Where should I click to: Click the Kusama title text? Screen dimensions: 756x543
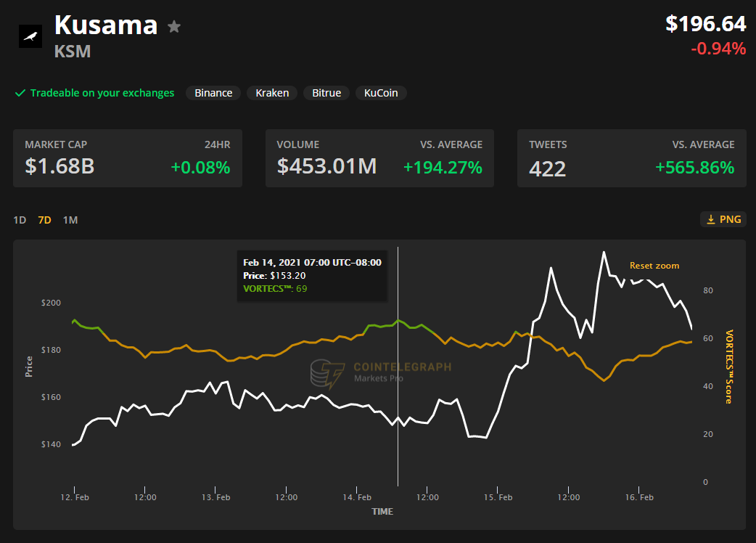tap(106, 25)
